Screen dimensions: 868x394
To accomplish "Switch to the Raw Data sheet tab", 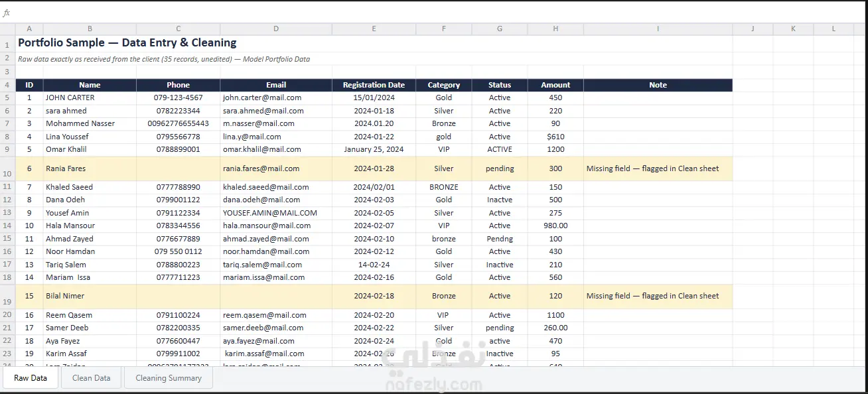I will tap(31, 377).
